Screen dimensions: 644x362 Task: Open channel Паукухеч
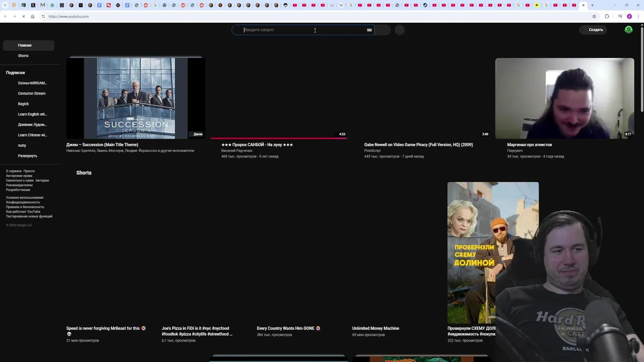(515, 151)
